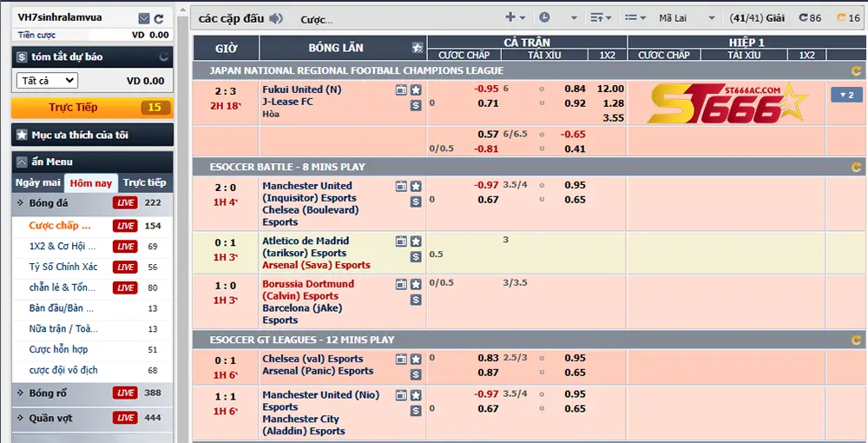Favorite the Manchester United (Nio) match
The height and width of the screenshot is (443, 868).
tap(416, 395)
